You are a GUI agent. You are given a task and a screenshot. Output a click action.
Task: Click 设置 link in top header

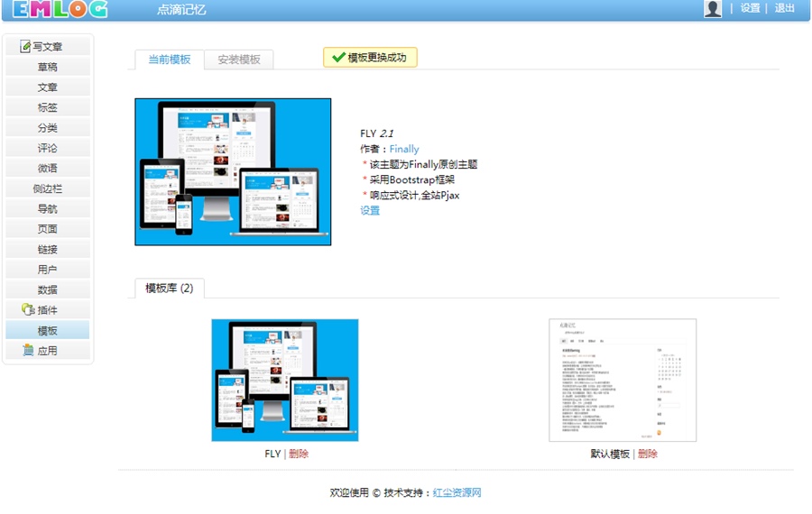[750, 8]
